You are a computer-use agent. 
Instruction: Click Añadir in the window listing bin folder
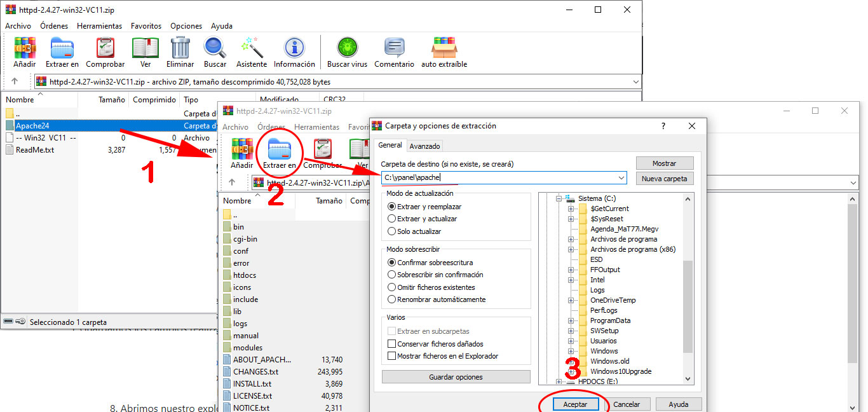pos(241,153)
